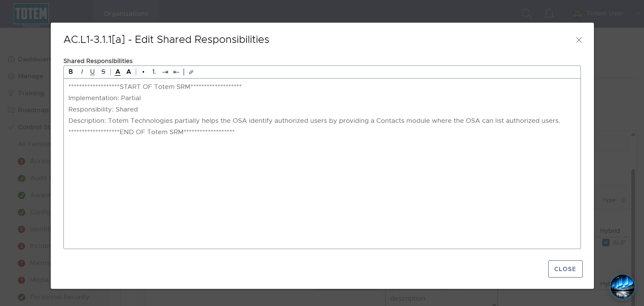Click the info icon beside Type
644x306 pixels.
click(x=623, y=200)
